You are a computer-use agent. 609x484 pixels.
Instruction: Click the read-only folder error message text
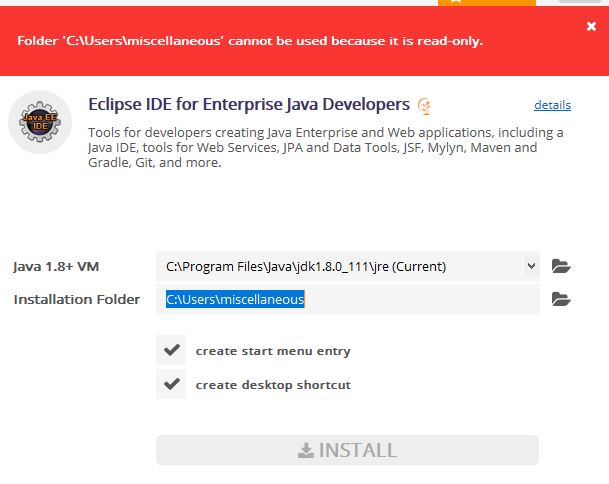coord(250,41)
